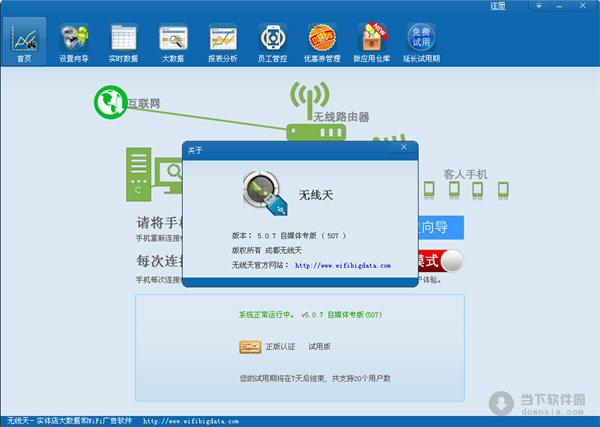Screen dimensions: 600x427
Task: Toggle the red 模式 mode switch
Action: pyautogui.click(x=440, y=261)
